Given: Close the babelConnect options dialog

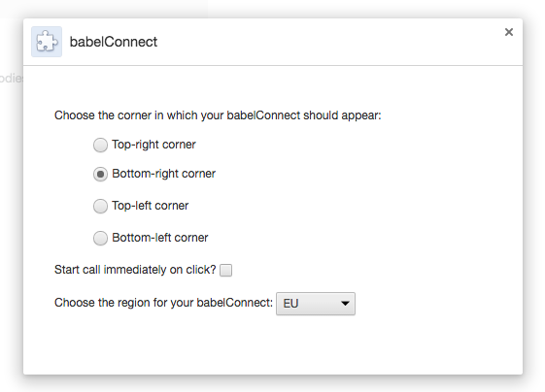Looking at the screenshot, I should 509,32.
